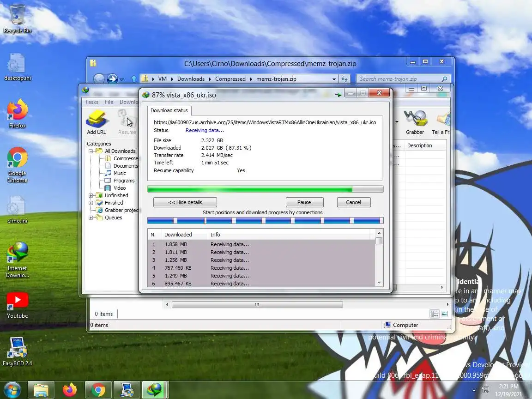
Task: Open the Youtube desktop shortcut
Action: click(17, 305)
